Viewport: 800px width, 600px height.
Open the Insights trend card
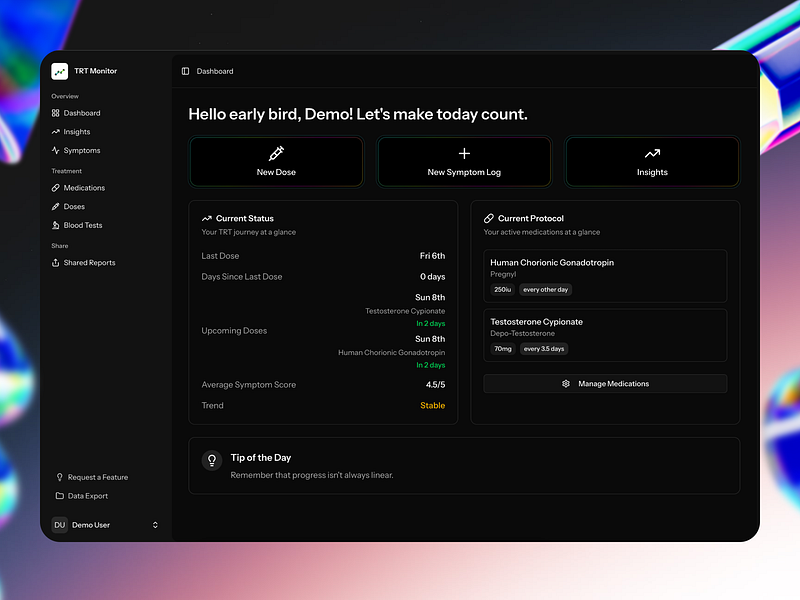652,162
